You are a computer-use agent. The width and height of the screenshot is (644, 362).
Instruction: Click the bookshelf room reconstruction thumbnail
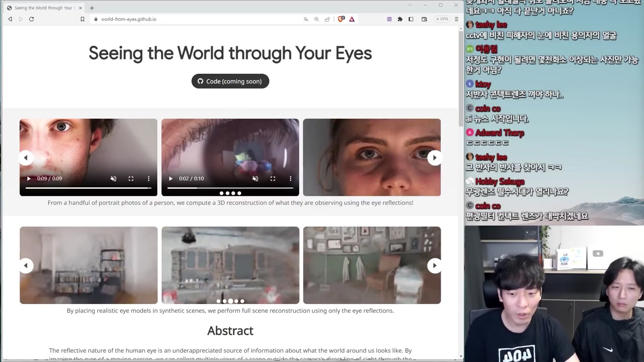(89, 265)
